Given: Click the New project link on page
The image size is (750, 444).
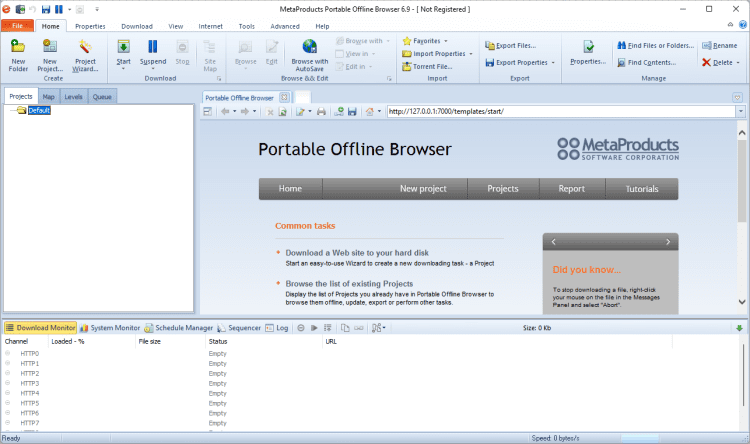Looking at the screenshot, I should coord(422,188).
